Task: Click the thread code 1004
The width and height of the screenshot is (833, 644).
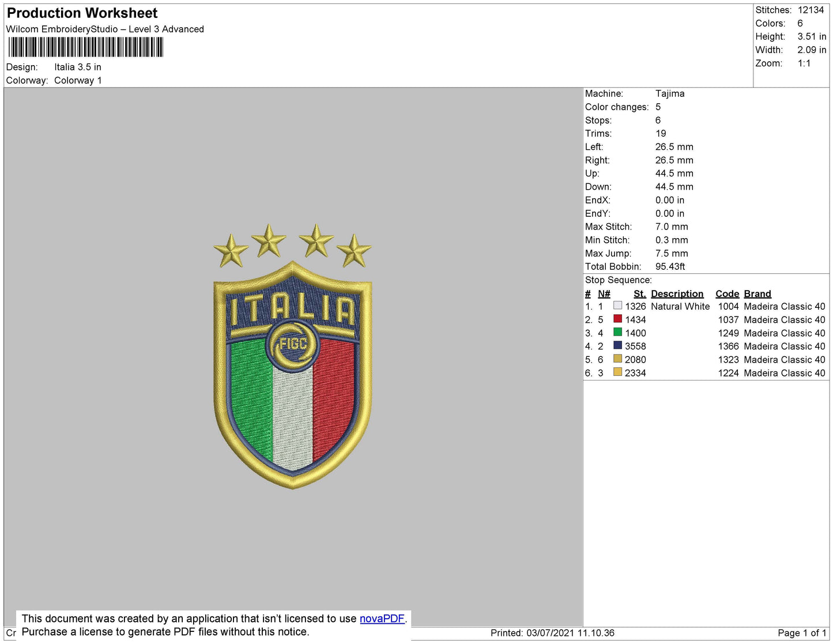Action: coord(729,306)
